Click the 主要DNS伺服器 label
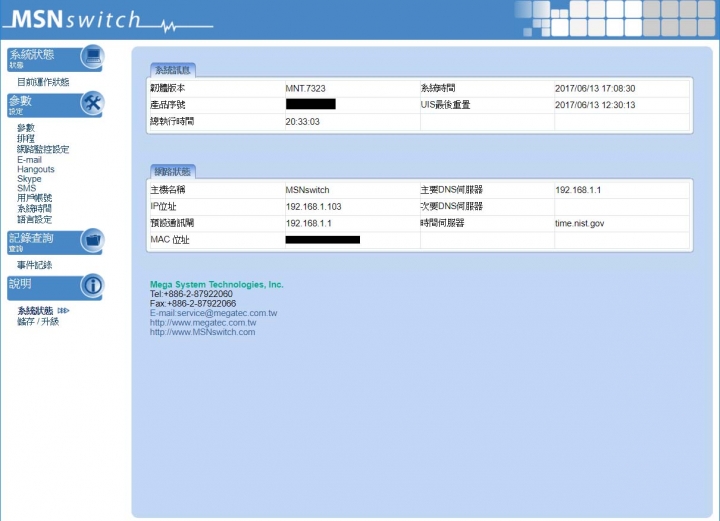Screen dimensions: 720x521 (451, 190)
